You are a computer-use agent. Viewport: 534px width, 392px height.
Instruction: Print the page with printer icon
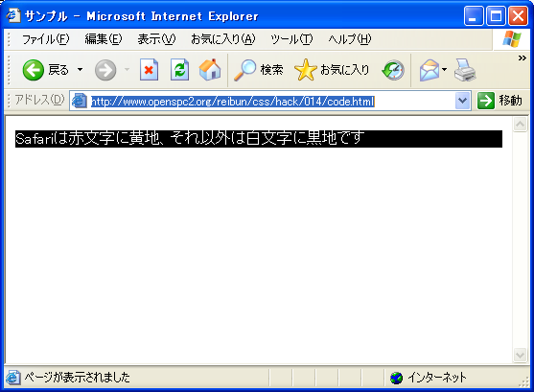pyautogui.click(x=465, y=70)
